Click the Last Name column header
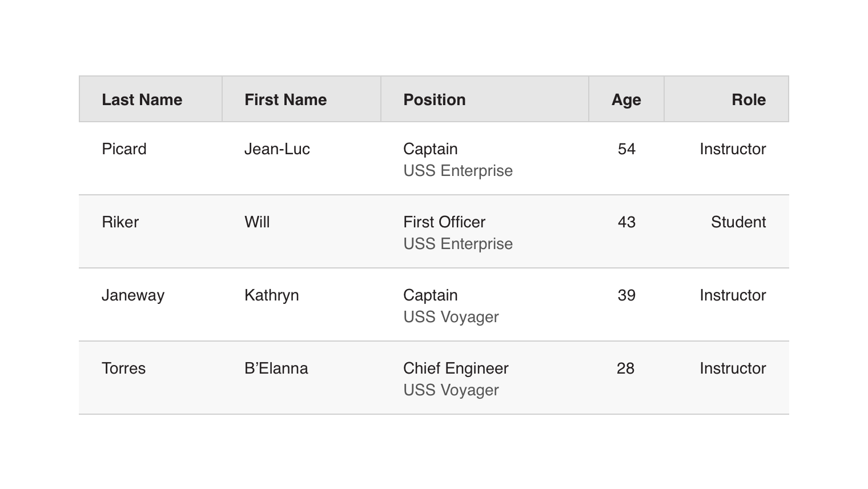This screenshot has width=868, height=489. (x=142, y=99)
